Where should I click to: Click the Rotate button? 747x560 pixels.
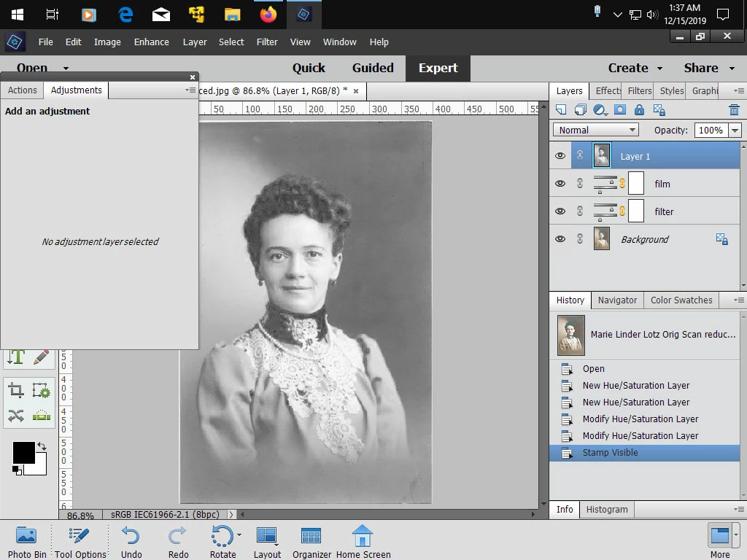pos(222,542)
